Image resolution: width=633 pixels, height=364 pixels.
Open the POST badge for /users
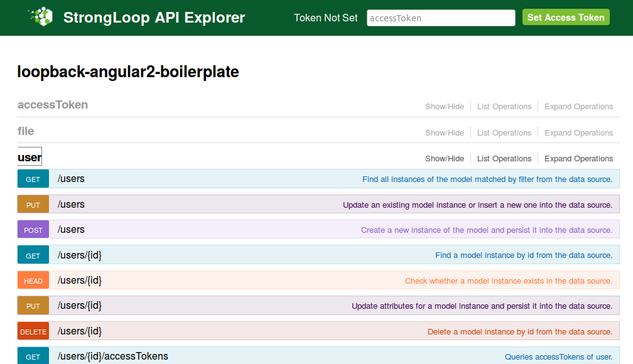pos(33,229)
